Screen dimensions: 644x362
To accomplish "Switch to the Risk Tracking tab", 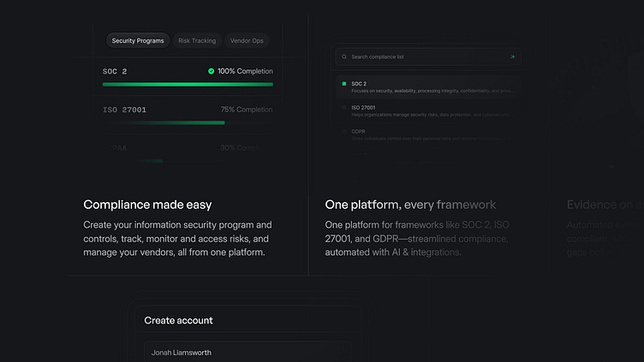I will click(x=197, y=40).
